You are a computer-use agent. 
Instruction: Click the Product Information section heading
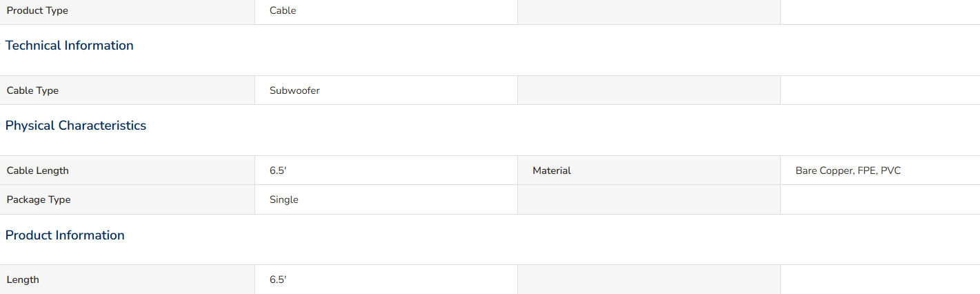coord(65,235)
